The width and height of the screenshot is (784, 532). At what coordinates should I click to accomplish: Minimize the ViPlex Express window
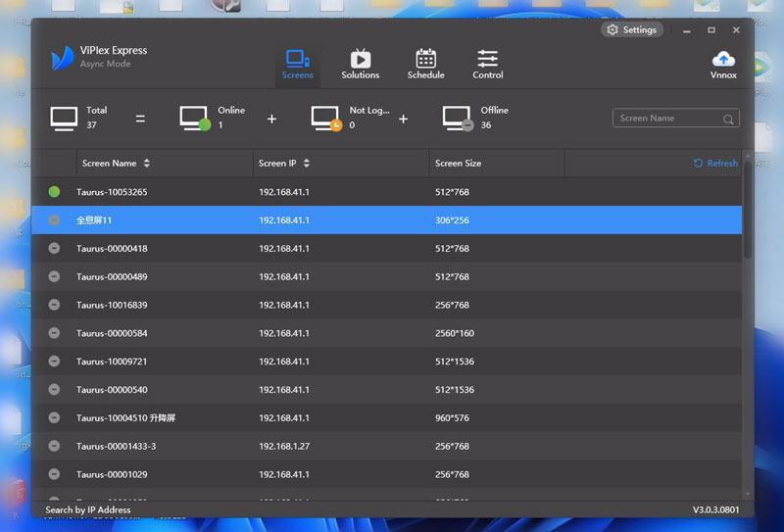point(687,30)
